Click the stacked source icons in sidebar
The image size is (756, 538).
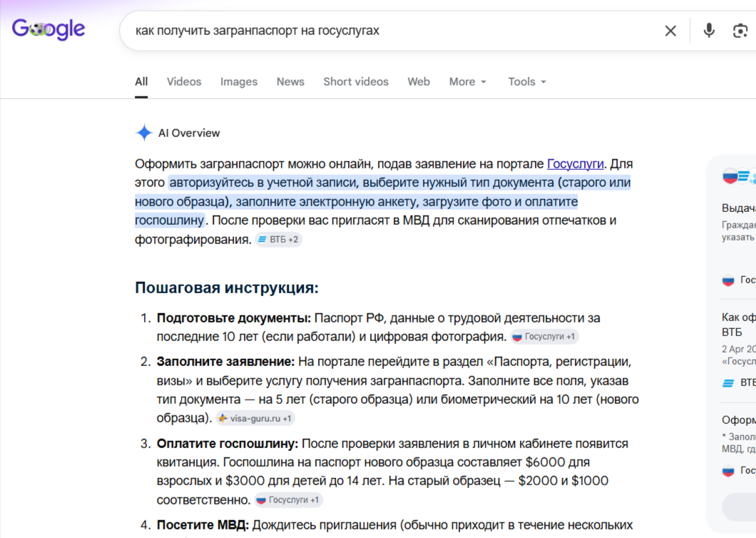(739, 177)
